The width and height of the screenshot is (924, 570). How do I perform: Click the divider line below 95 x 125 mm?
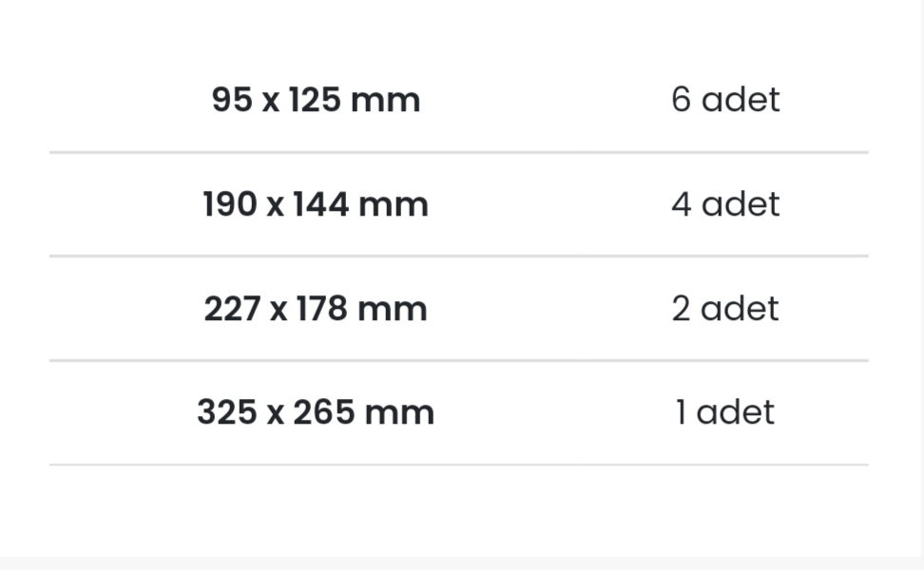(458, 153)
